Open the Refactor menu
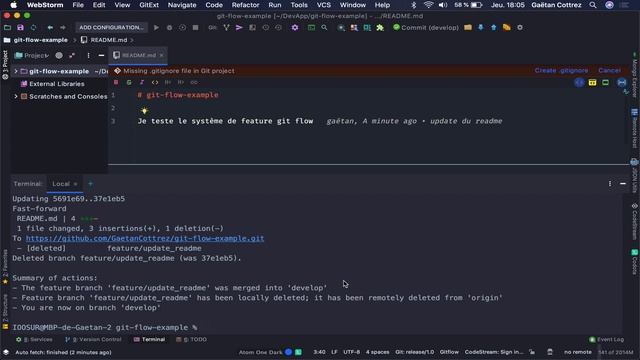 click(x=245, y=5)
